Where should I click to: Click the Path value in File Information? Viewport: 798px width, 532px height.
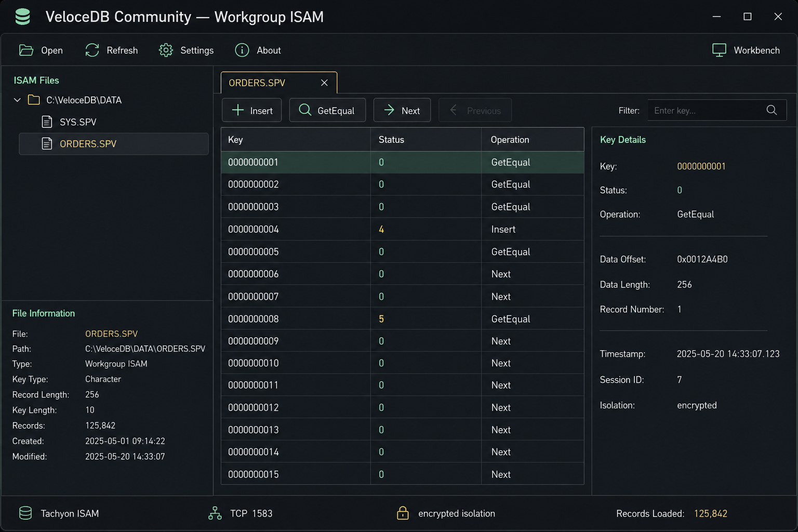pos(145,349)
